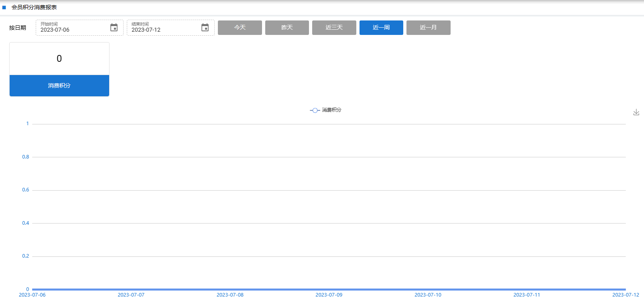644x307 pixels.
Task: Choose the 近一周 range button
Action: pyautogui.click(x=381, y=28)
